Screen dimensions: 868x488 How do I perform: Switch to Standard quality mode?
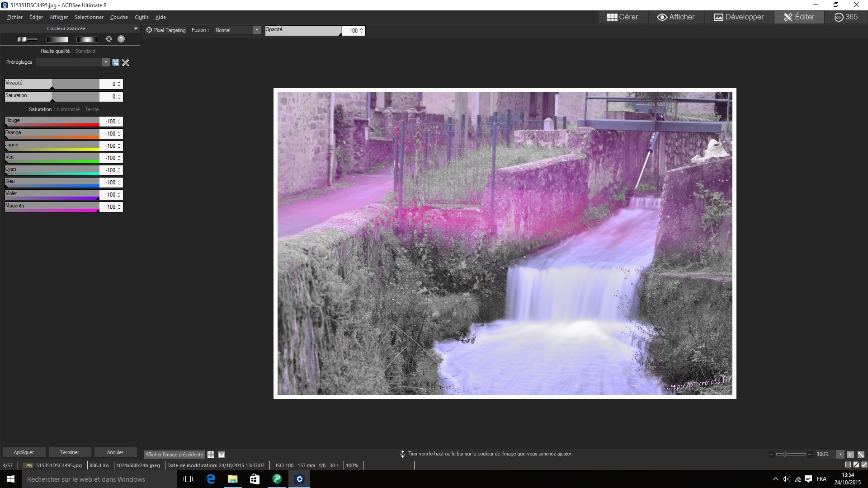pyautogui.click(x=85, y=51)
